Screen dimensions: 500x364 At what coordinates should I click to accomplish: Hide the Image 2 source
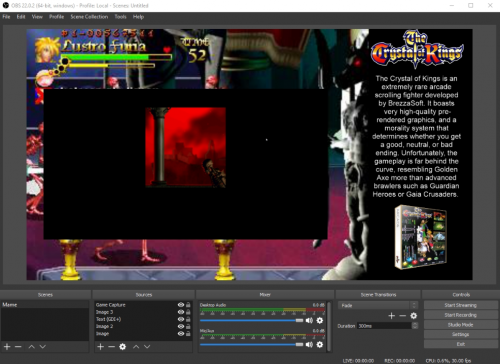coord(181,326)
